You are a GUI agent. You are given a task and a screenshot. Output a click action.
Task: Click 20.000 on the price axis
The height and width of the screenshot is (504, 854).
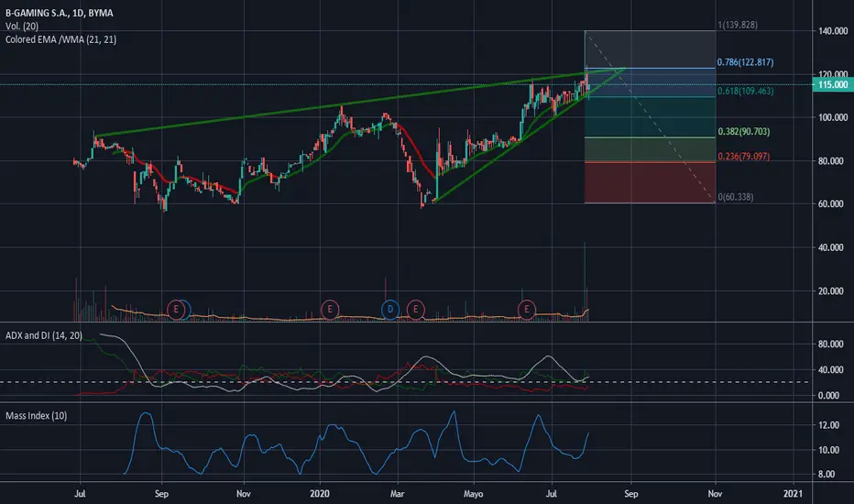click(830, 291)
